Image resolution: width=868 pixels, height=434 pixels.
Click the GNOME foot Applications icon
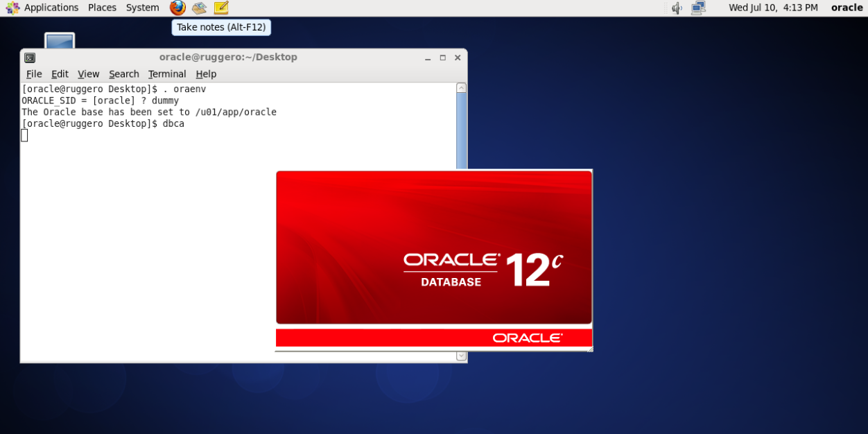click(12, 8)
